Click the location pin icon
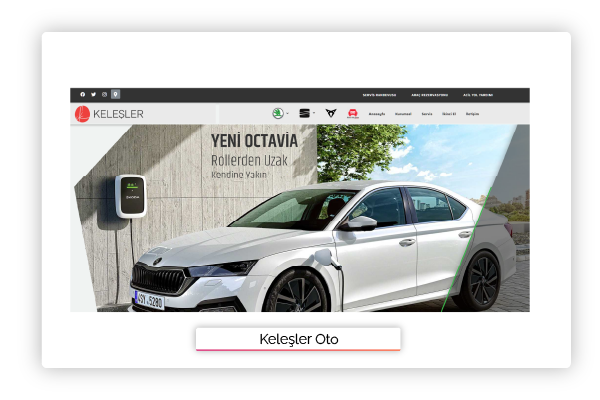 coord(116,94)
